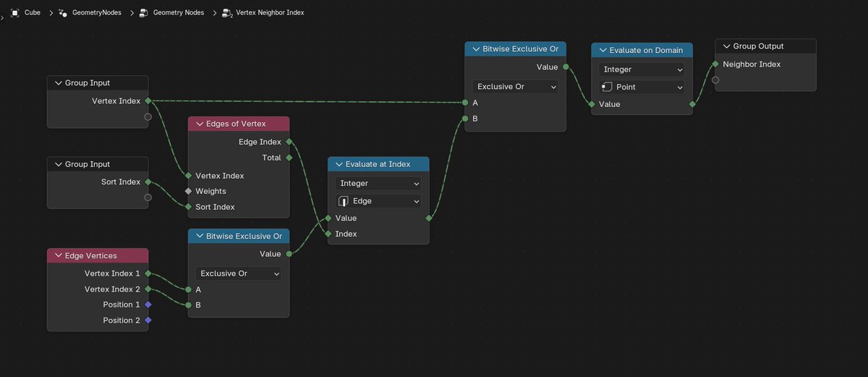Viewport: 868px width, 377px height.
Task: Click Edge Index output socket
Action: coord(289,142)
